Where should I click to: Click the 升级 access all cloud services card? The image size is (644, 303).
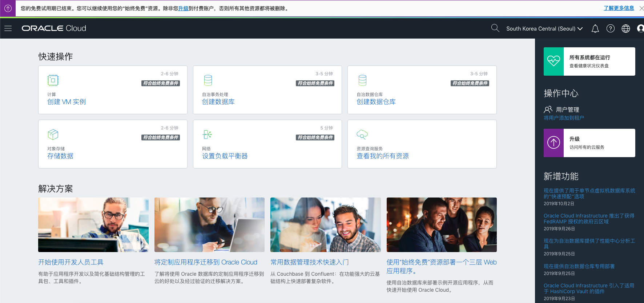pyautogui.click(x=589, y=143)
